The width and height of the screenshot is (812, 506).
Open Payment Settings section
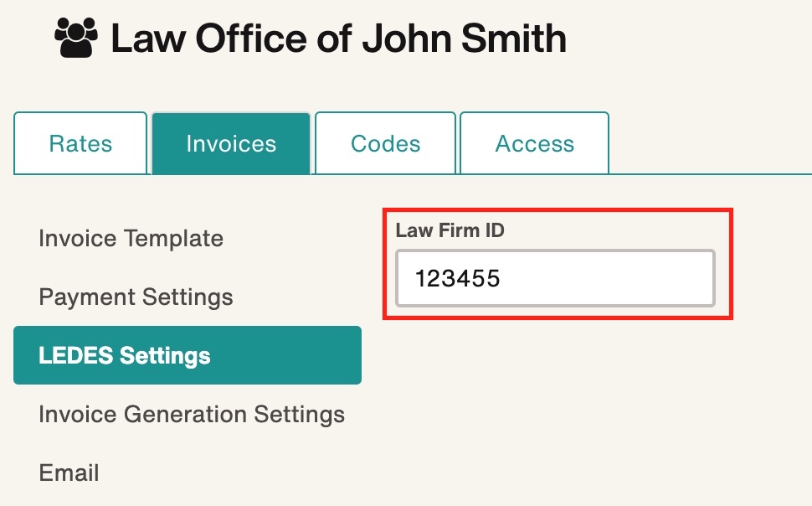pyautogui.click(x=135, y=297)
